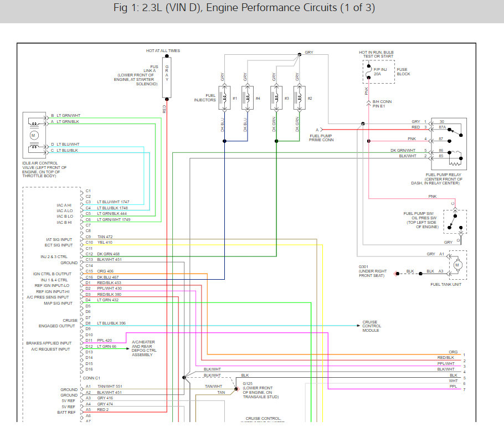Click the 'LT BLU/WHT 1747' wire label
504x442 pixels.
[113, 202]
